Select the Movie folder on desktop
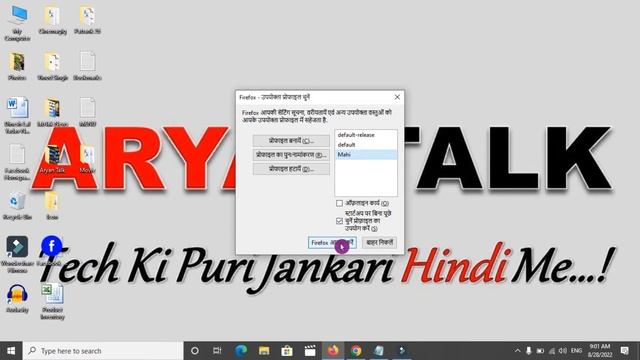Screen dimensions: 640x360 click(87, 159)
